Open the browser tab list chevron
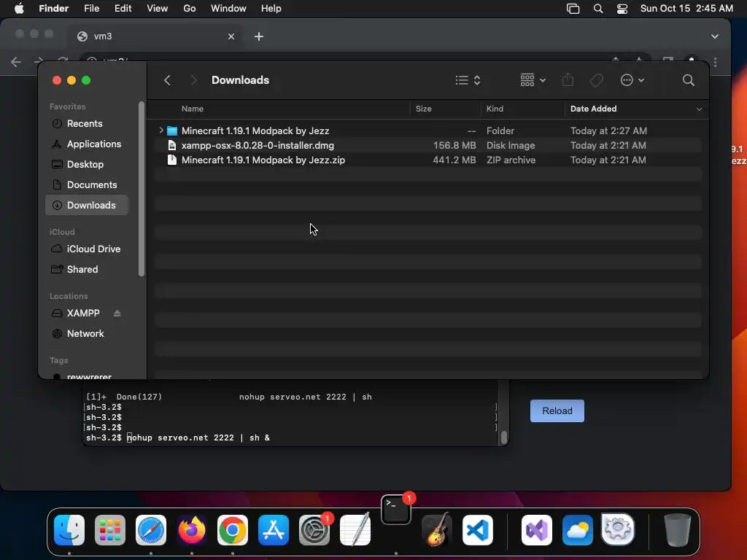 (715, 36)
